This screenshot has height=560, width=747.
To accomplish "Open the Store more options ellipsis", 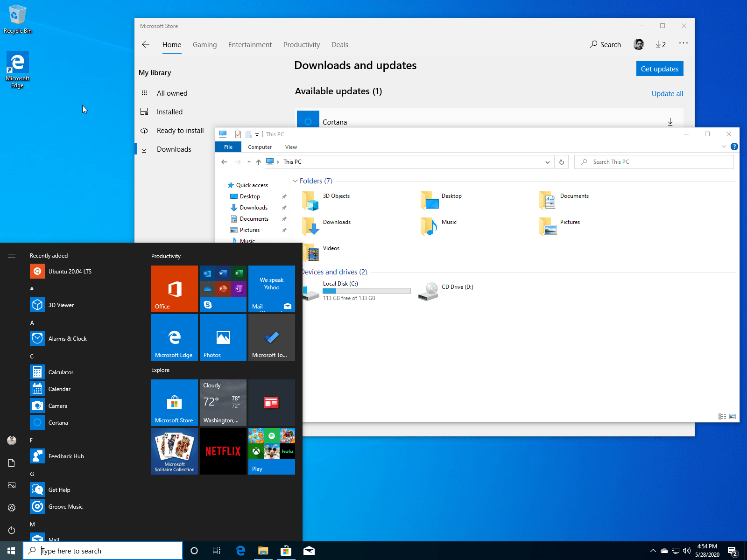I will point(684,43).
